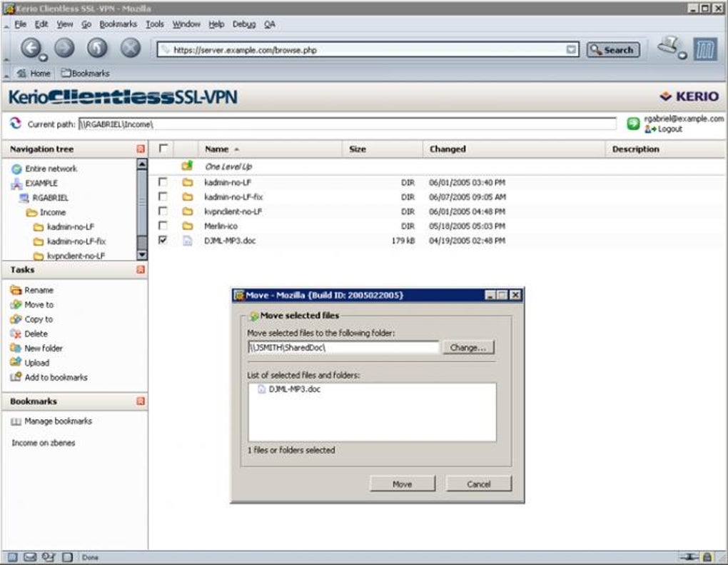Toggle the select-all checkbox in header
This screenshot has width=728, height=565.
point(163,149)
